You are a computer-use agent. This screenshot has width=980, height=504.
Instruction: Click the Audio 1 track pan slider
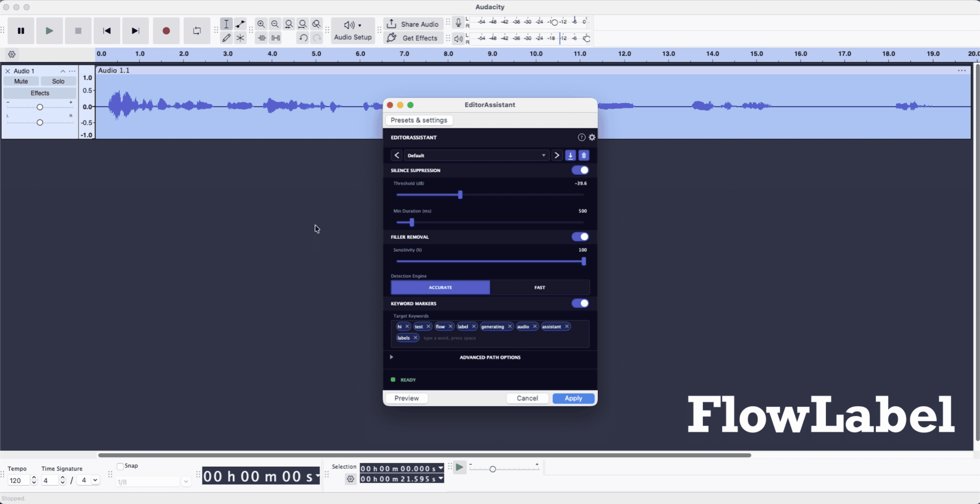[40, 122]
